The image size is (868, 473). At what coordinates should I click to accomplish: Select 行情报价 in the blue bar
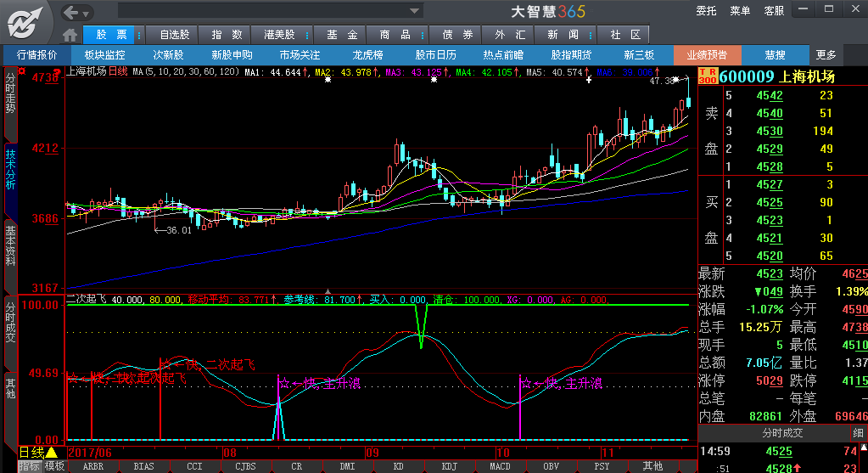[37, 55]
